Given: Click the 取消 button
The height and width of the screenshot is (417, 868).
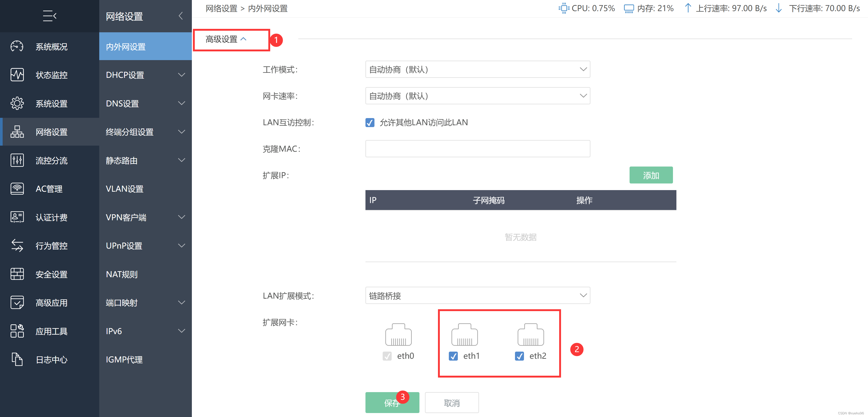Looking at the screenshot, I should coord(451,402).
